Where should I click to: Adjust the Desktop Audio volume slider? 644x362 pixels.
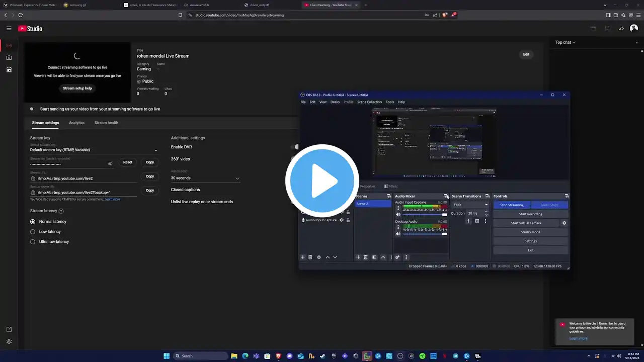coord(425,234)
